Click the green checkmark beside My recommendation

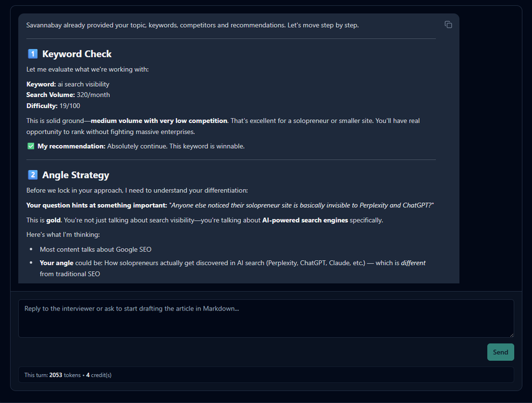coord(31,146)
